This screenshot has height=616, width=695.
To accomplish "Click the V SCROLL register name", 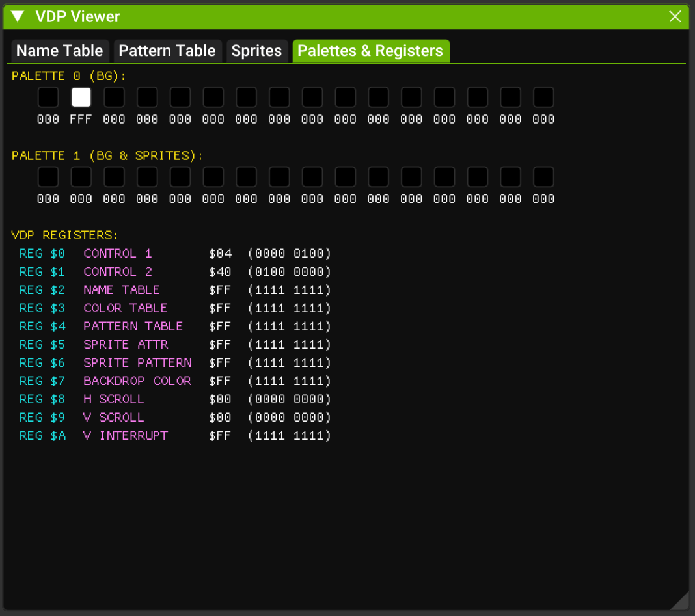I will (x=114, y=417).
